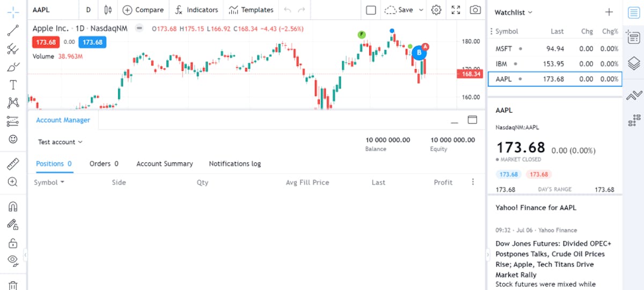Add a symbol with the plus button

tap(609, 12)
